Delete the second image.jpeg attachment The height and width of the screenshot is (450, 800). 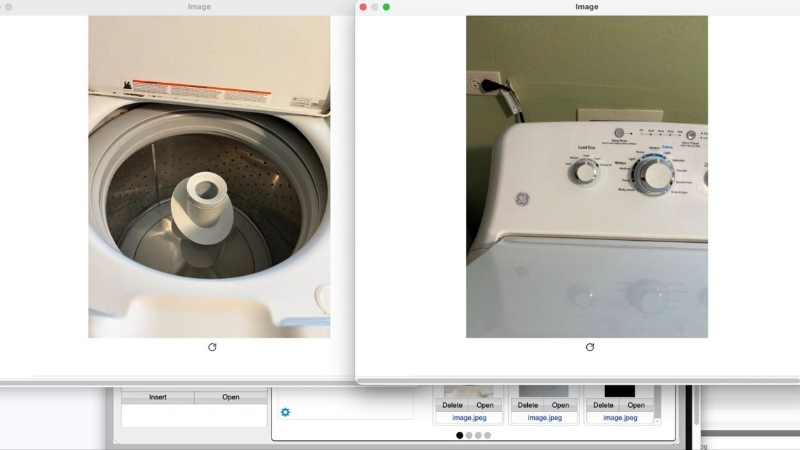point(528,405)
